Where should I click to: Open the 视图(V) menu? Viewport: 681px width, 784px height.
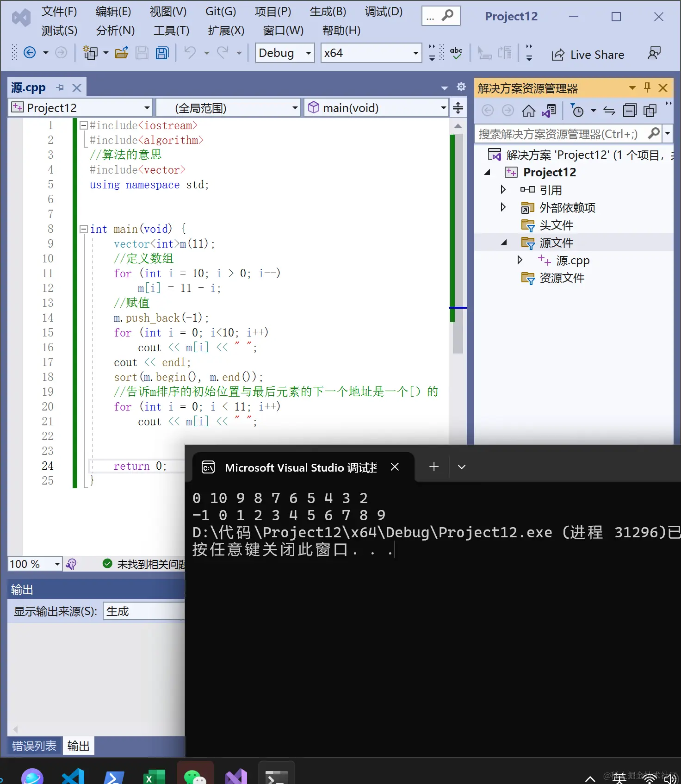pos(168,12)
